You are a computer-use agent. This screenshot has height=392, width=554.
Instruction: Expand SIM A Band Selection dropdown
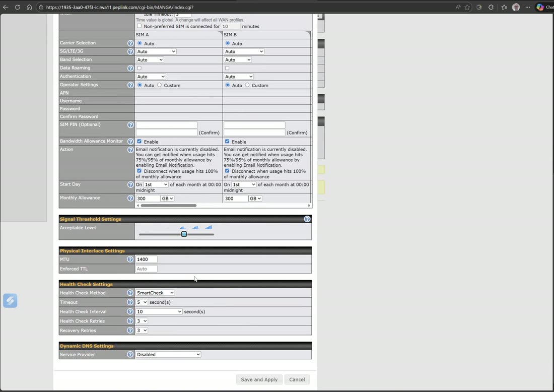(150, 60)
